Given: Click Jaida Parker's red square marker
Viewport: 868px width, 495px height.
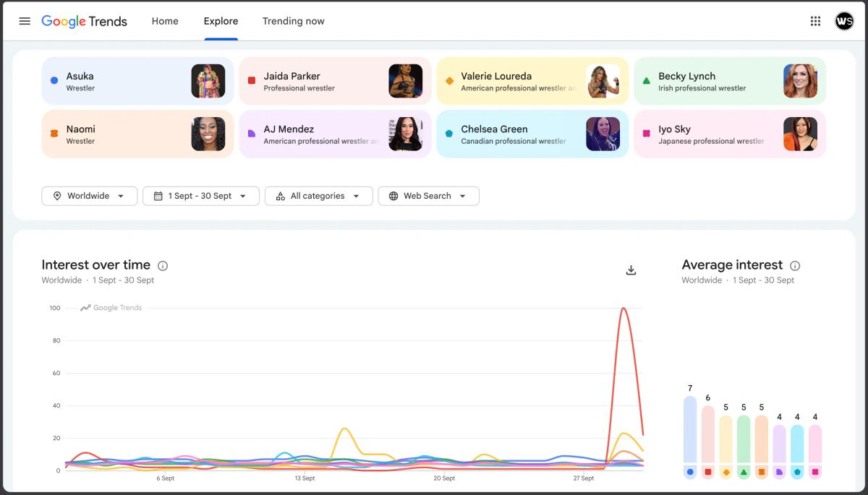Looking at the screenshot, I should 252,81.
